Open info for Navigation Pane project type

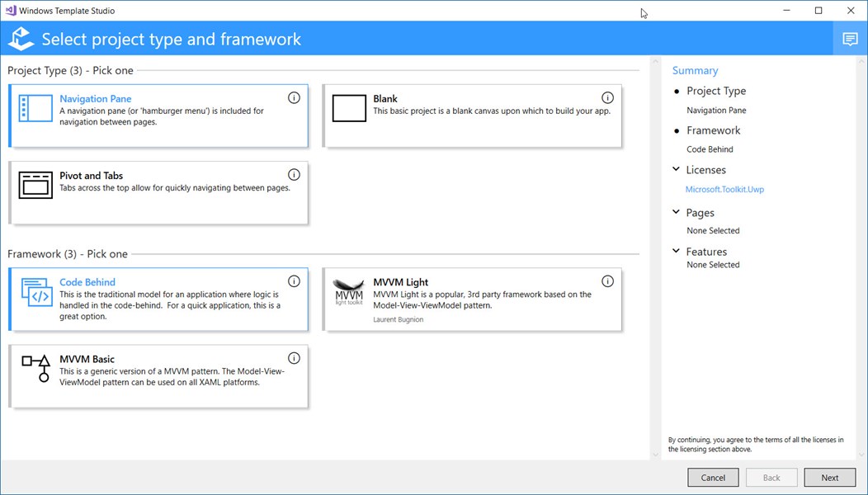point(294,98)
